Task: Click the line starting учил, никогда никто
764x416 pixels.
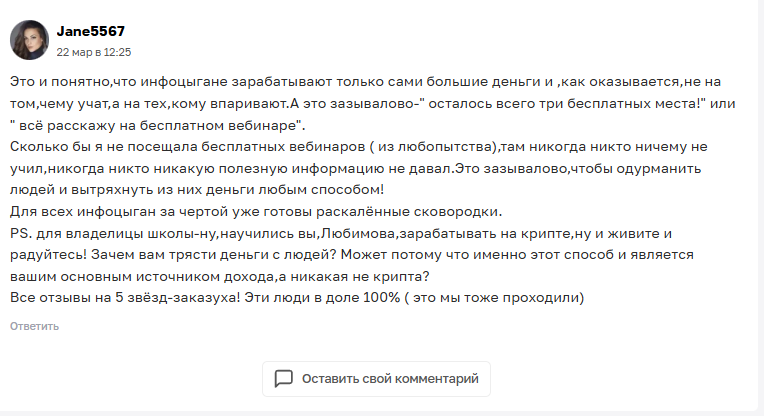Action: click(x=350, y=168)
